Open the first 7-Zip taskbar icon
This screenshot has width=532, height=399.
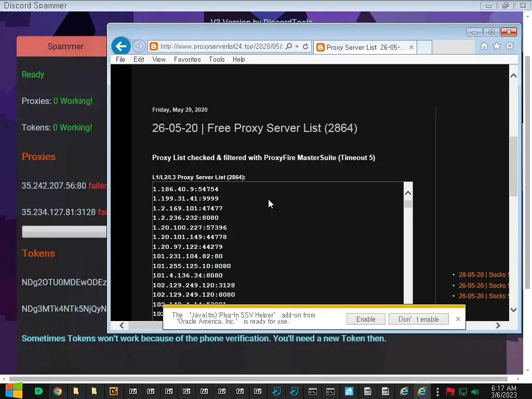pos(133,391)
